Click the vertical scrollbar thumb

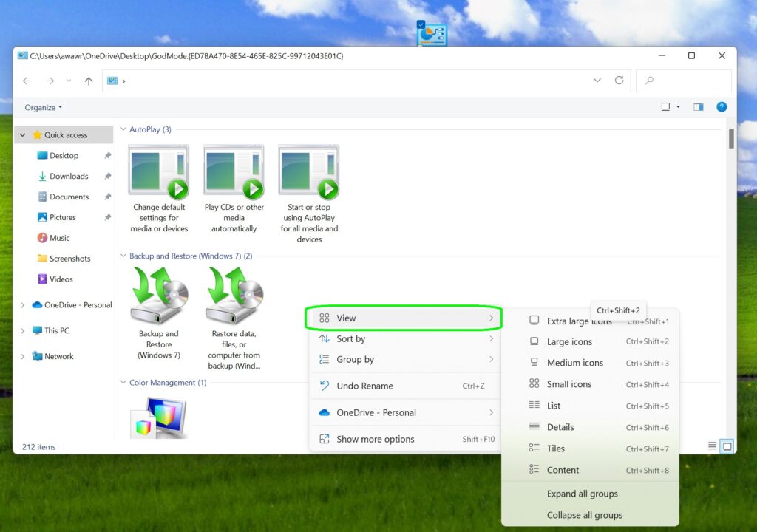click(731, 139)
